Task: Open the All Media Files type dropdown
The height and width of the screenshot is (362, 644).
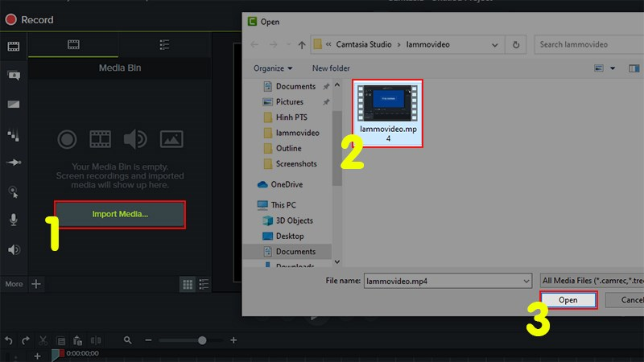Action: coord(592,281)
